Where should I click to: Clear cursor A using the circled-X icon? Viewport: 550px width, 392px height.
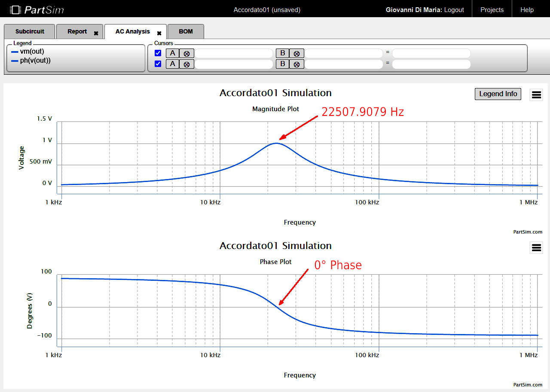point(186,53)
